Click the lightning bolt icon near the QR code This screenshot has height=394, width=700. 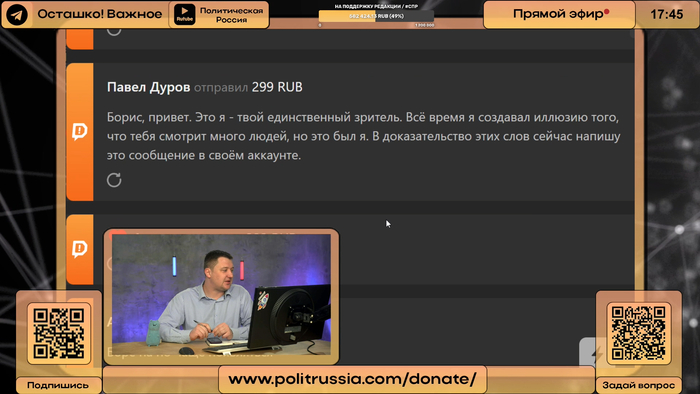[x=596, y=354]
